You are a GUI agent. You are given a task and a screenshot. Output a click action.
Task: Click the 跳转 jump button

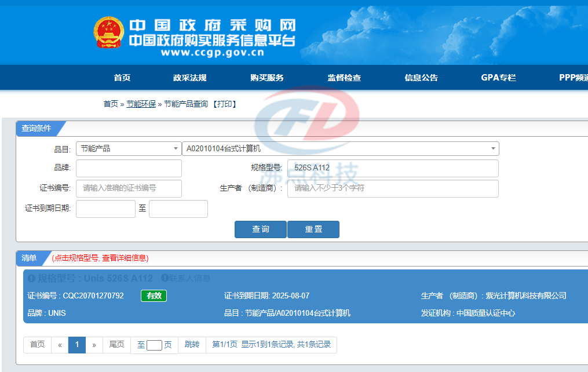pos(192,345)
